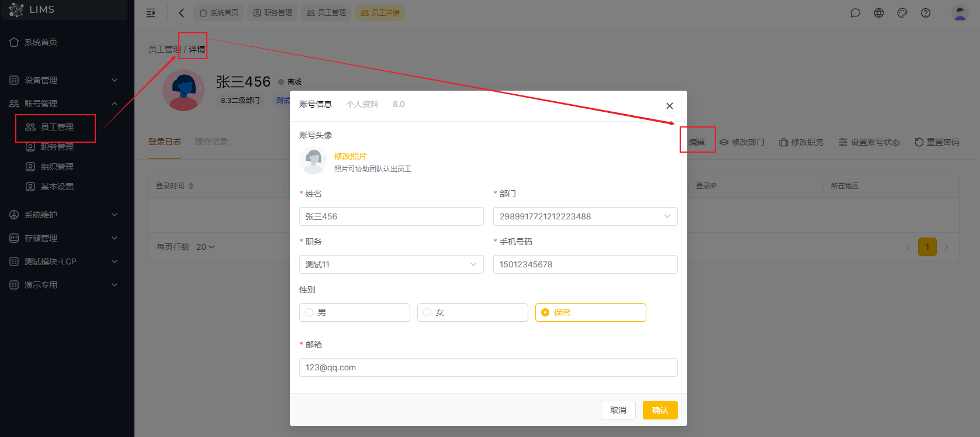Image resolution: width=980 pixels, height=437 pixels.
Task: Close the account info dialog
Action: click(670, 106)
